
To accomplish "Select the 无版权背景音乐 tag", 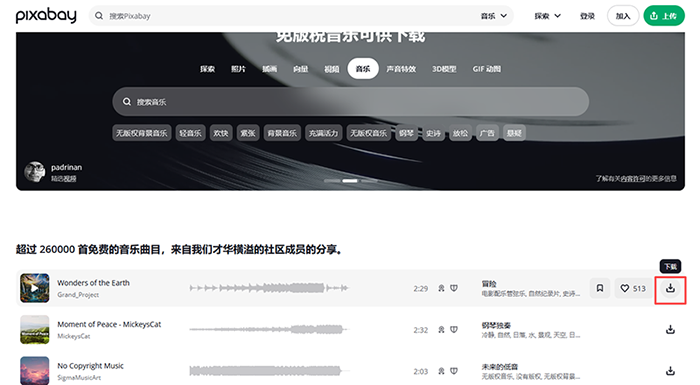I will click(x=142, y=133).
